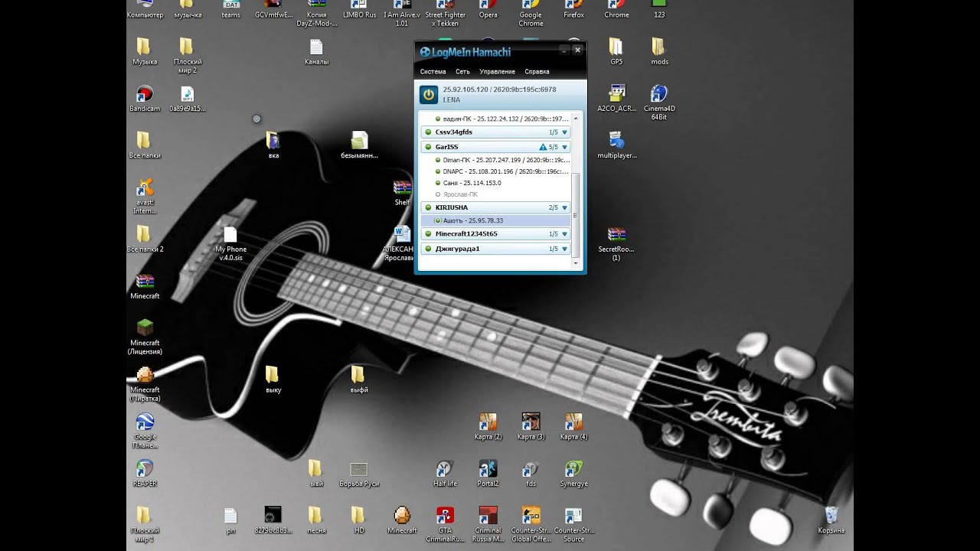Toggle Джигурада1 network status dot
The width and height of the screenshot is (980, 551).
click(429, 249)
